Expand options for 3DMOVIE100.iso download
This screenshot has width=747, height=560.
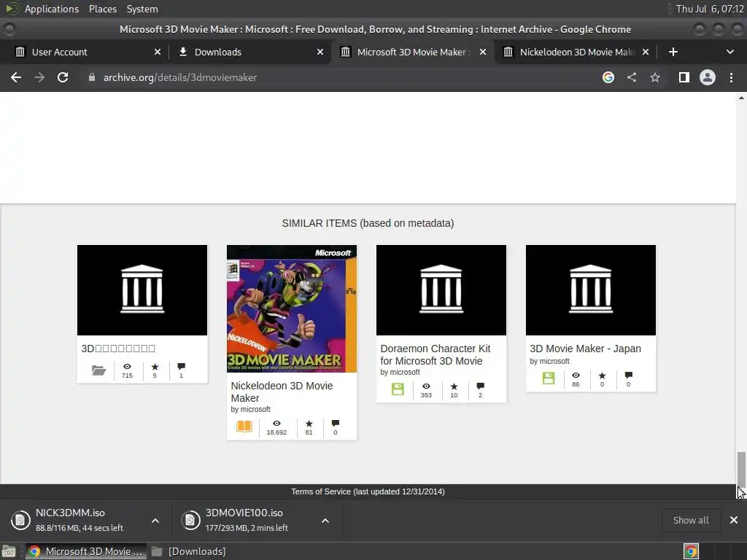[x=325, y=521]
